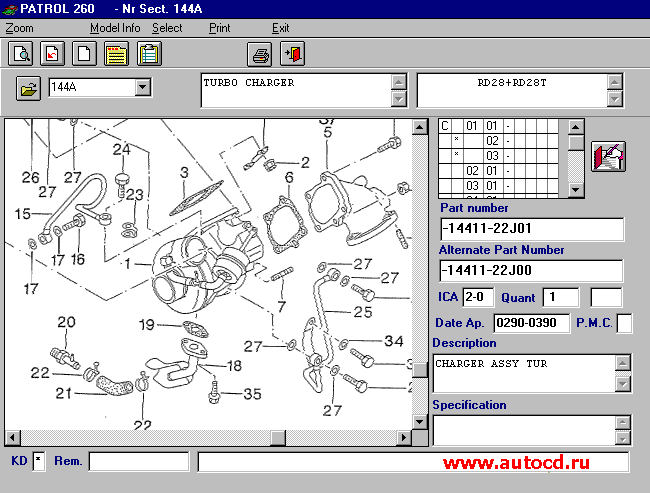Click part callout 35 in the diagram
The width and height of the screenshot is (650, 493).
pyautogui.click(x=252, y=394)
